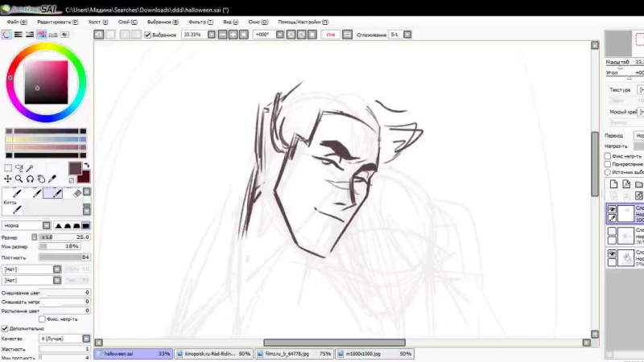Uncheck the 'Дополнительно' checkbox

point(5,328)
